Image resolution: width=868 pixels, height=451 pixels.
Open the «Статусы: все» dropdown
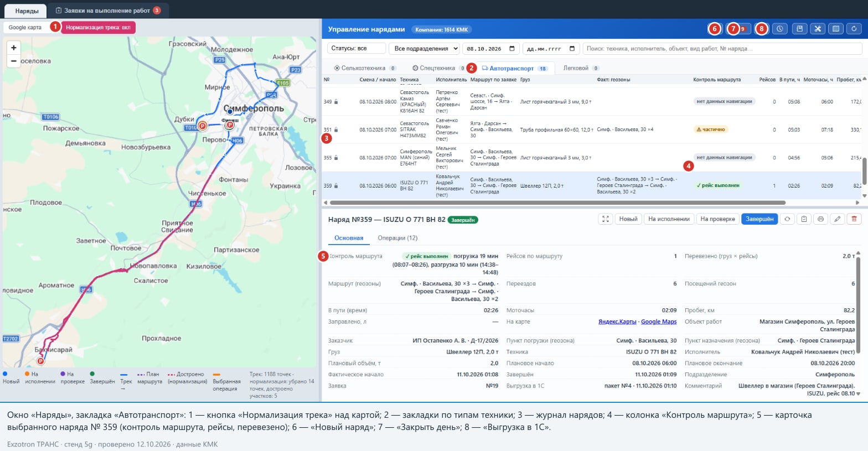pyautogui.click(x=356, y=49)
